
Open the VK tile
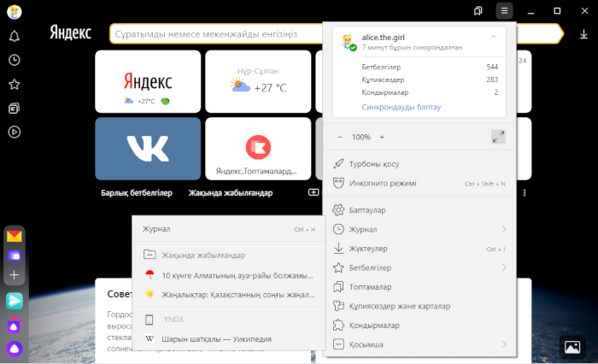(148, 149)
